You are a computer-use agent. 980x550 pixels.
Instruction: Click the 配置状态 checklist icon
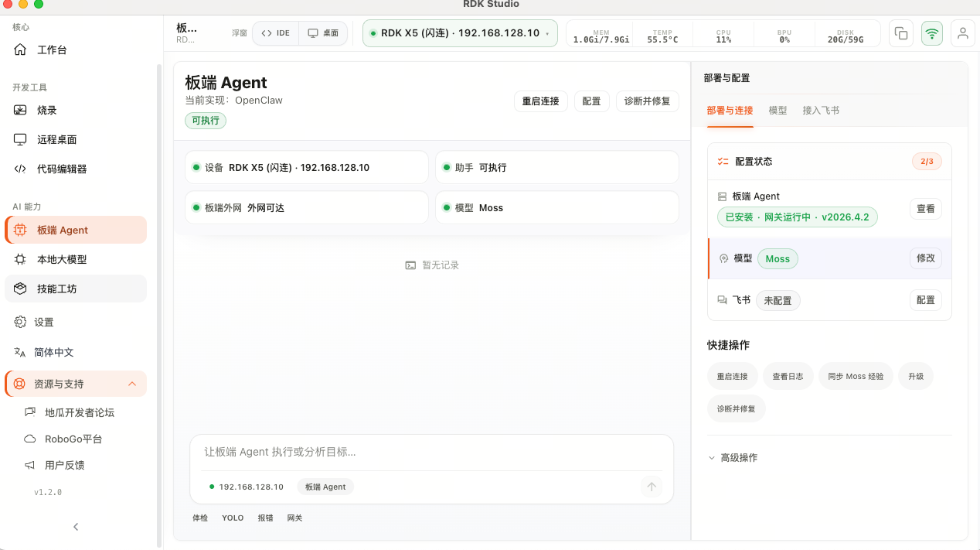[723, 162]
